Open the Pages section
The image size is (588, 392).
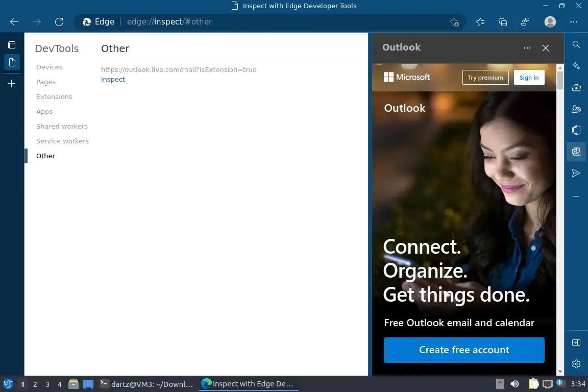click(46, 82)
